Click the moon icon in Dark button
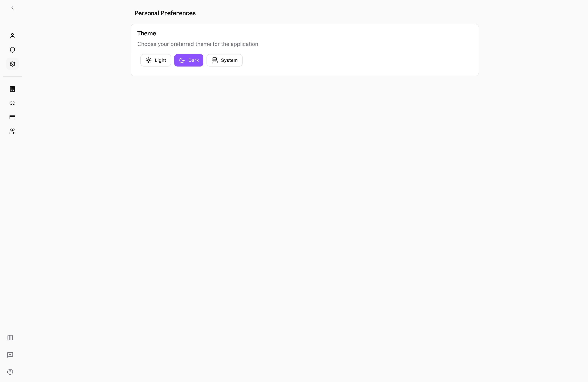 (x=182, y=60)
